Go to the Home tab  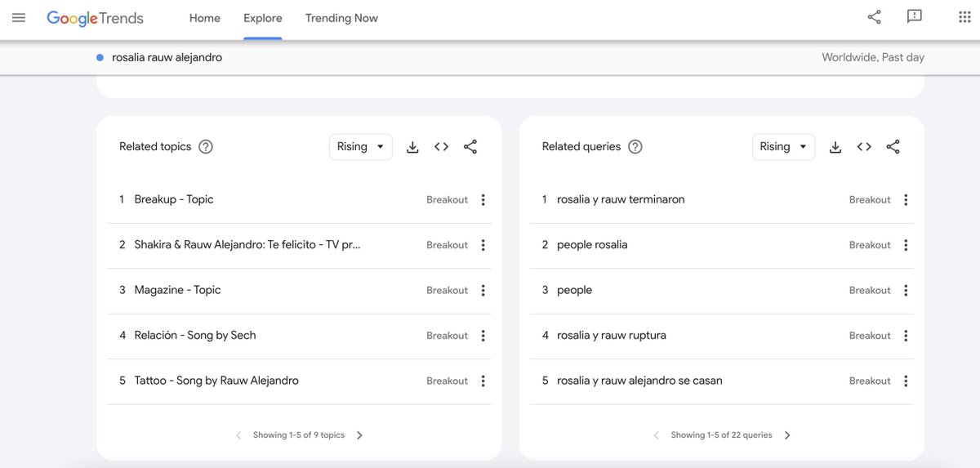[205, 18]
